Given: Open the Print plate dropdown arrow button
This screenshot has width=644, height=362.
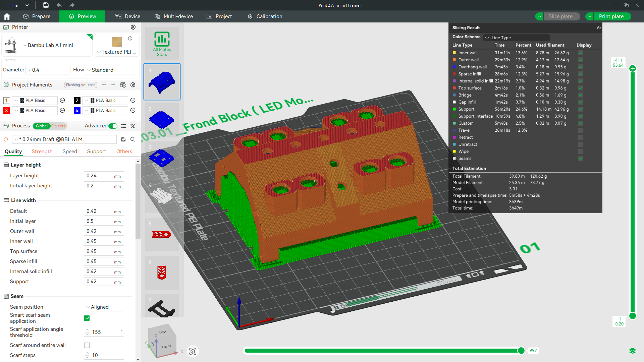Looking at the screenshot, I should [590, 16].
